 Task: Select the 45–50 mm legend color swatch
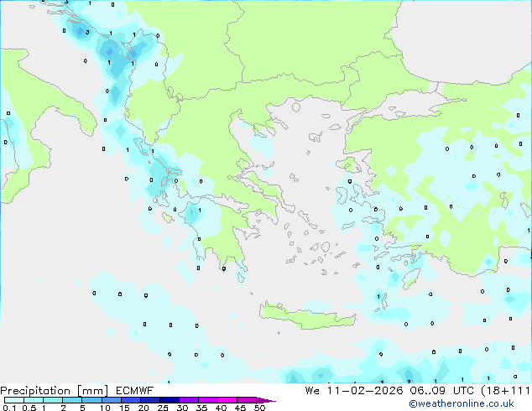[247, 400]
